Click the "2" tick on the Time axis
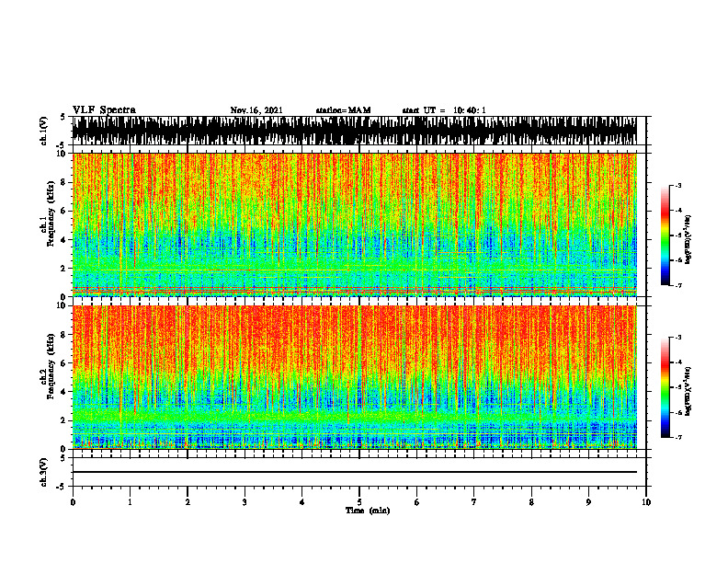 pos(188,502)
